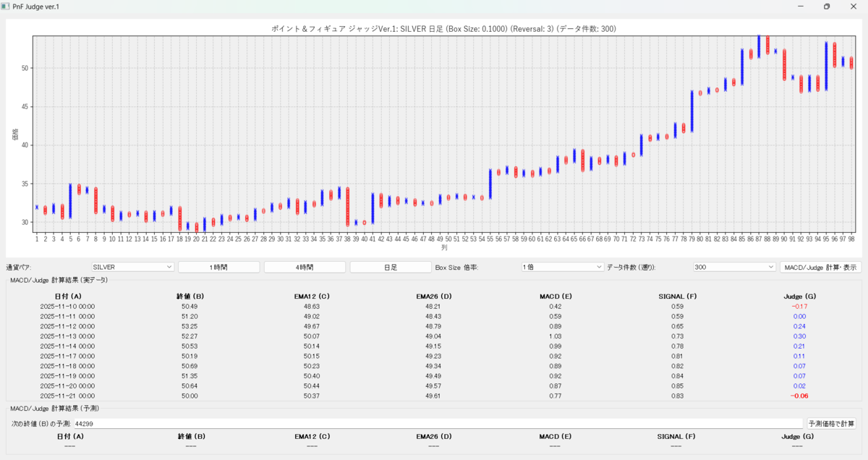
Task: Maximize the PnF Judge window
Action: [827, 6]
